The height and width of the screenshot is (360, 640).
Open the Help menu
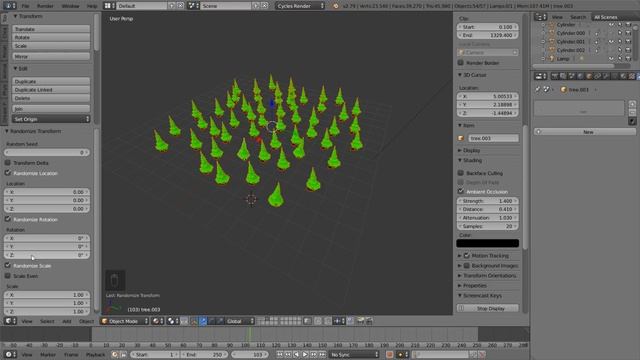pos(92,6)
